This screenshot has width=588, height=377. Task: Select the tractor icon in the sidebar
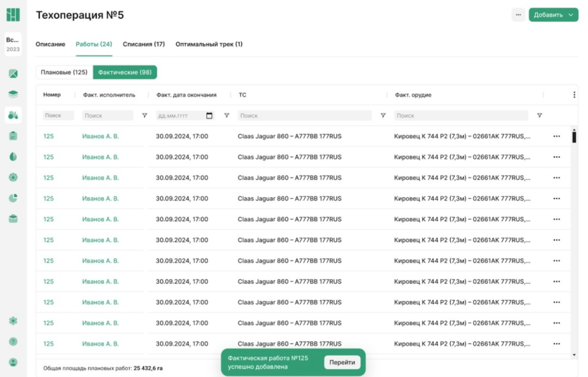point(13,115)
